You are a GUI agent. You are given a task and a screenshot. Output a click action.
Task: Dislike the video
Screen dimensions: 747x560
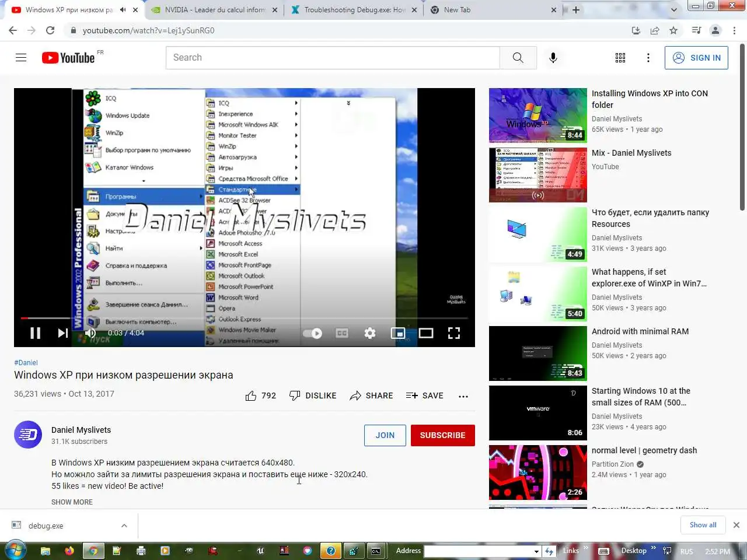tap(313, 395)
